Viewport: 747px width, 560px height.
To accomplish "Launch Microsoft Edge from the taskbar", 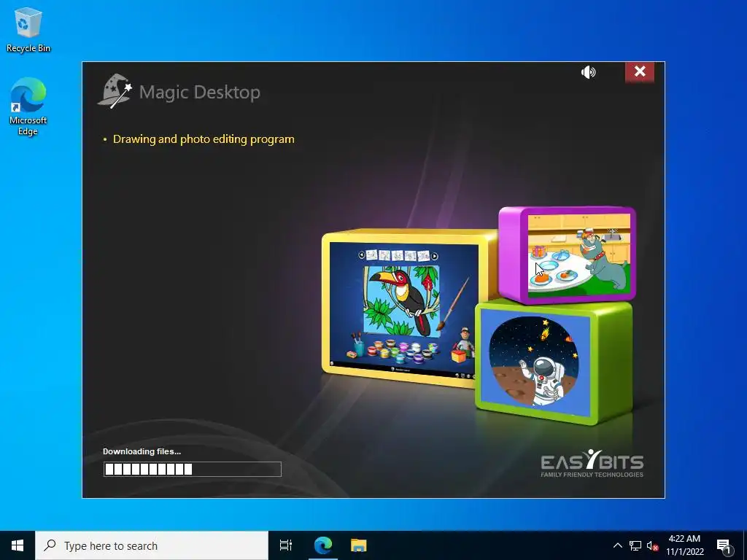I will pos(323,545).
